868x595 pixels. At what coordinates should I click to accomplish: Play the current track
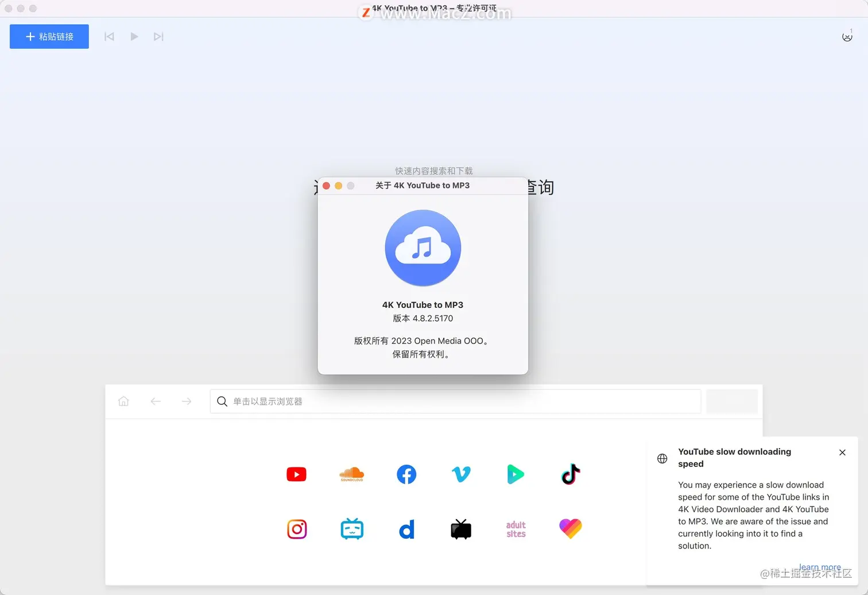134,37
